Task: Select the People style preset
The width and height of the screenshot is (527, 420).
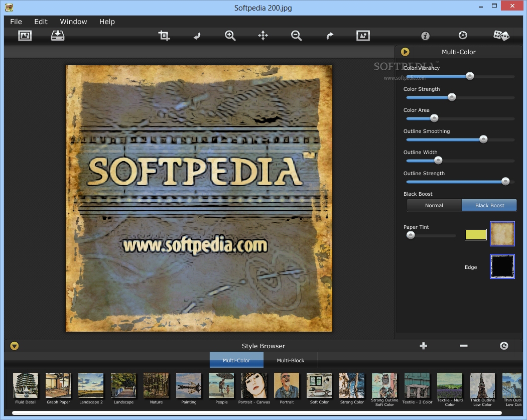Action: pos(221,388)
